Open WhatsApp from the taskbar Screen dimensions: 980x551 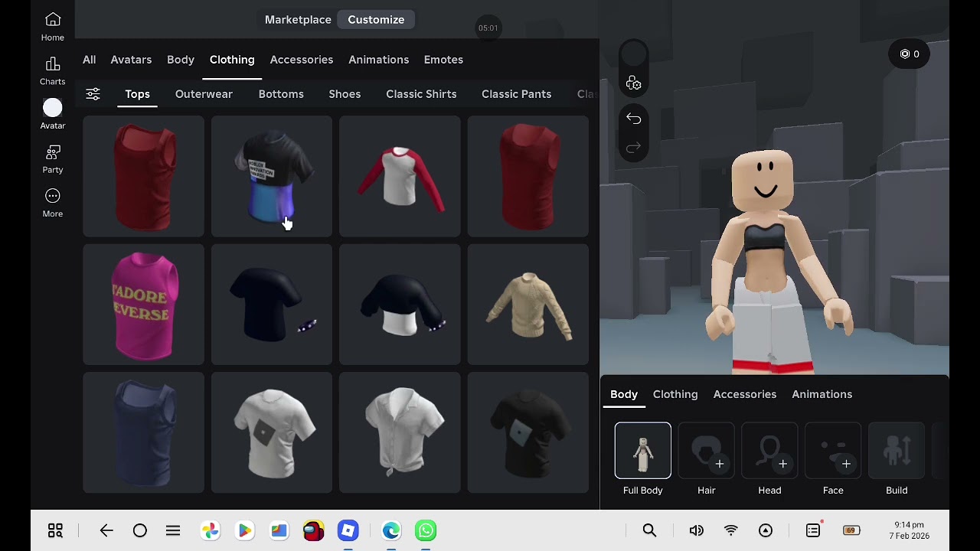[426, 530]
